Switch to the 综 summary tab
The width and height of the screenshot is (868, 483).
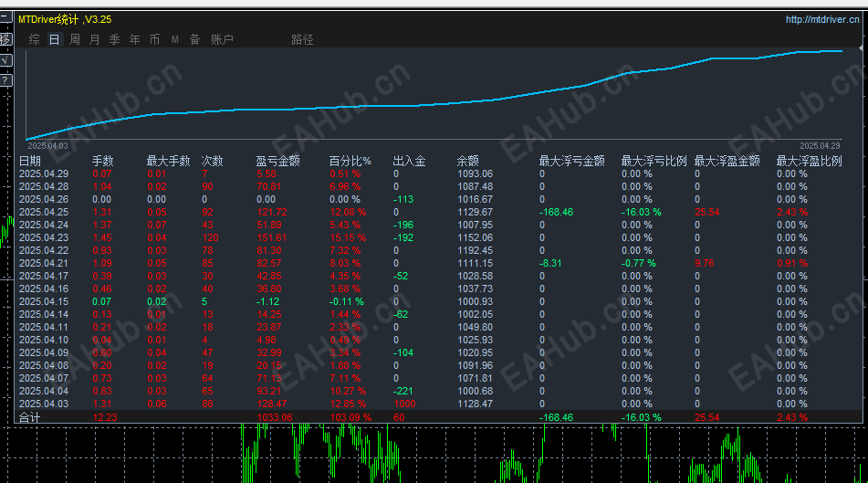pos(35,39)
